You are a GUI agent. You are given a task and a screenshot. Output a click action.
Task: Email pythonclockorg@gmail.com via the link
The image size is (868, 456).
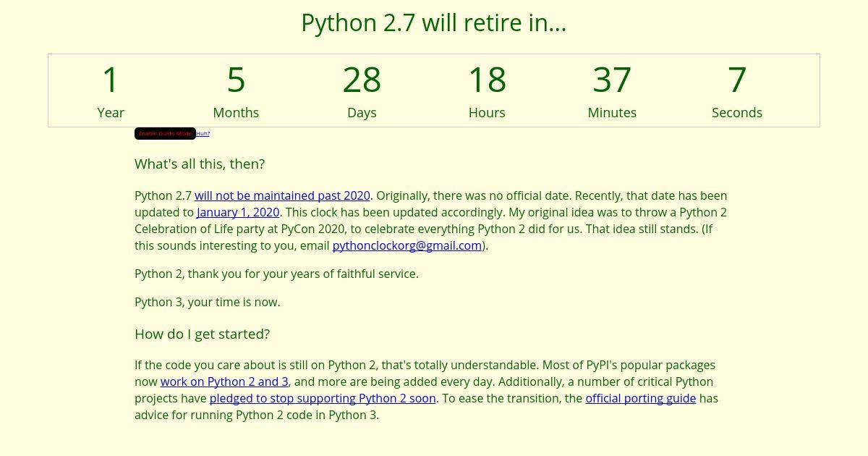tap(407, 245)
